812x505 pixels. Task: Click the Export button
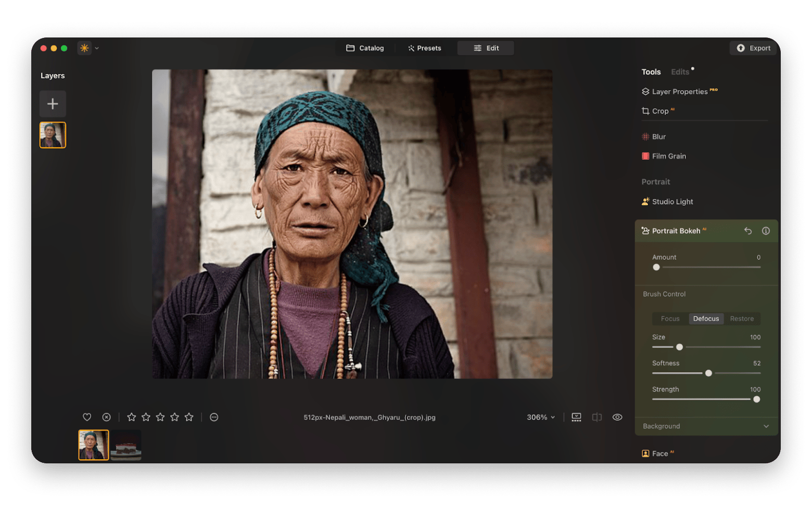point(753,48)
